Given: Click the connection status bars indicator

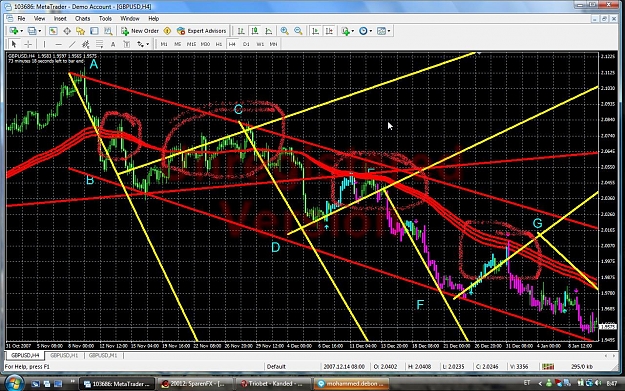Looking at the screenshot, I should coord(548,367).
